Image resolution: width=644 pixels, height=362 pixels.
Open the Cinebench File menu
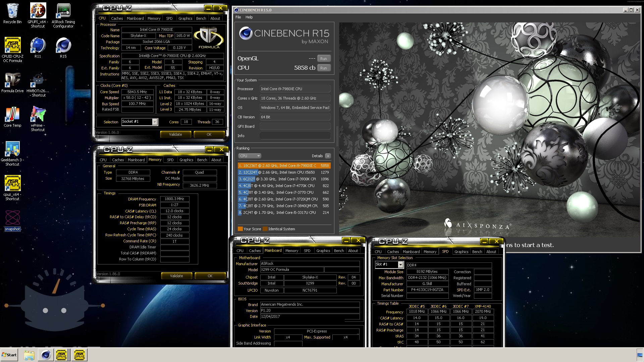pyautogui.click(x=238, y=17)
